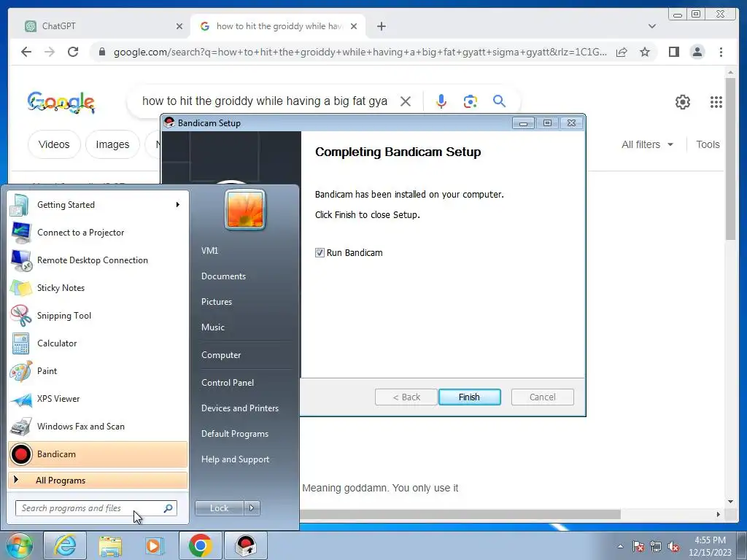
Task: Bookmark this page with the star
Action: tap(645, 52)
